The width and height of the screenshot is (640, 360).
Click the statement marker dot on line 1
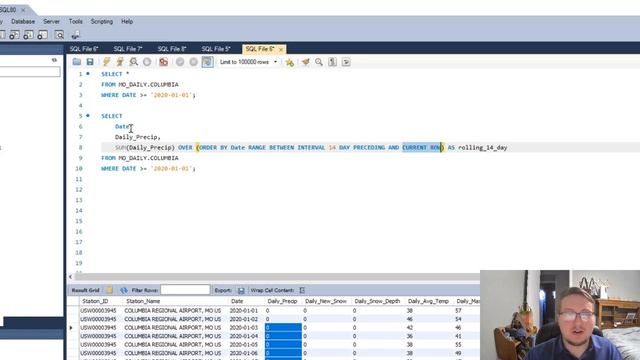(88, 74)
